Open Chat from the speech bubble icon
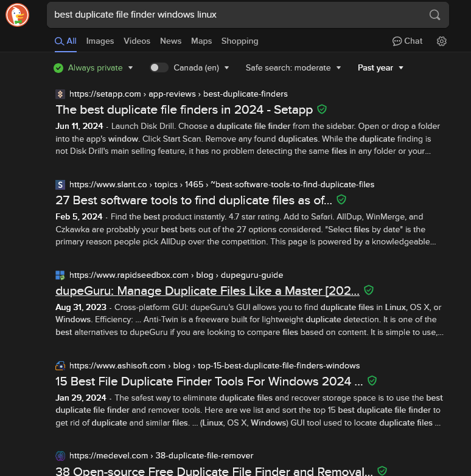471x476 pixels. (397, 41)
